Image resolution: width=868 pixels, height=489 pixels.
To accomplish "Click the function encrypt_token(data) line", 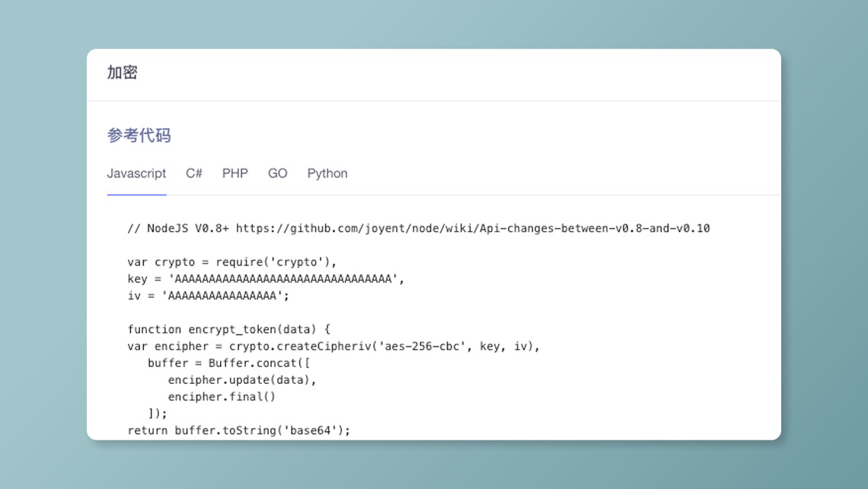I will click(228, 330).
